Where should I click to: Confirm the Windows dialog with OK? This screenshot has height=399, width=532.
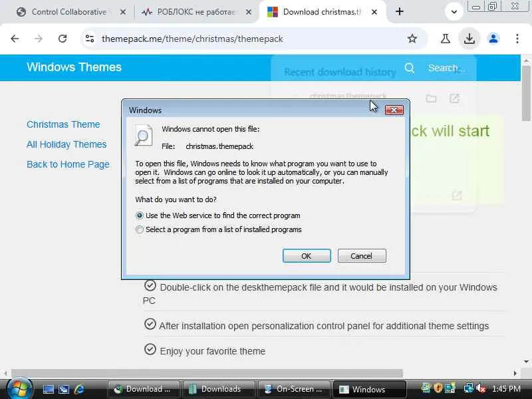(x=307, y=256)
